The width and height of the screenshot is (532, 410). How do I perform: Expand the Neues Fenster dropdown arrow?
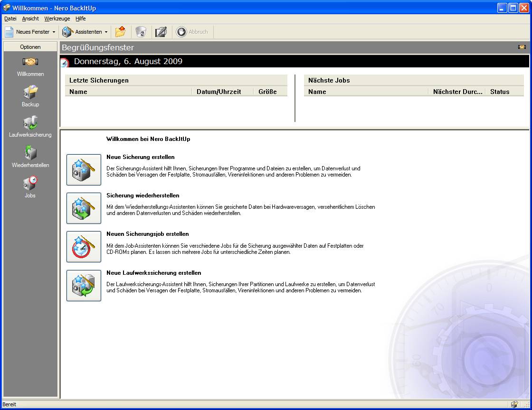click(x=54, y=32)
